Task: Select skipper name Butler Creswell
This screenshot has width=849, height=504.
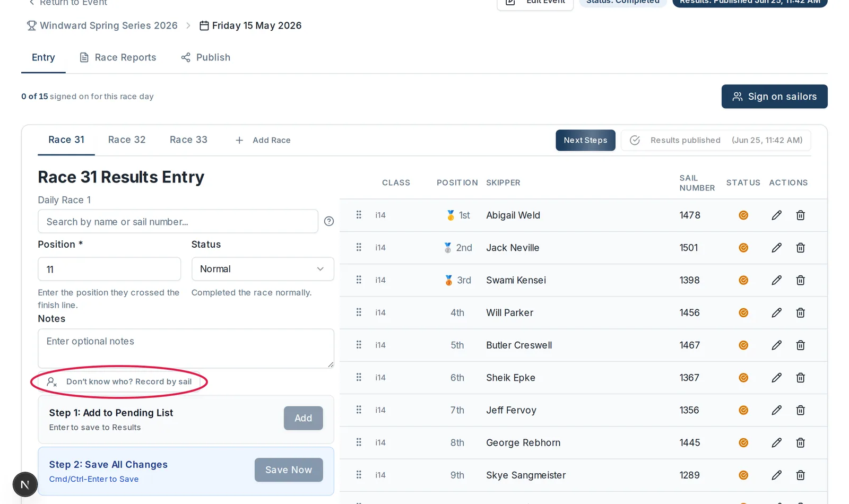Action: pyautogui.click(x=519, y=345)
